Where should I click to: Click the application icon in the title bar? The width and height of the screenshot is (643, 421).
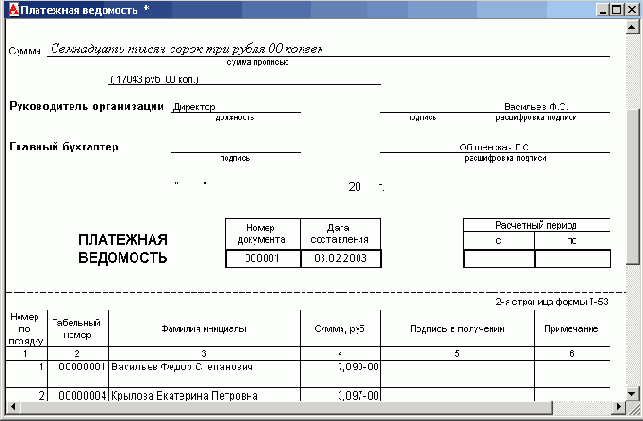(x=11, y=9)
